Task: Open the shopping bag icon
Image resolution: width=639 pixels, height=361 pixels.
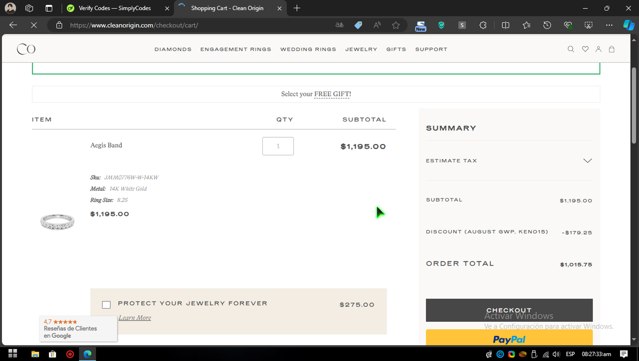Action: click(x=612, y=49)
